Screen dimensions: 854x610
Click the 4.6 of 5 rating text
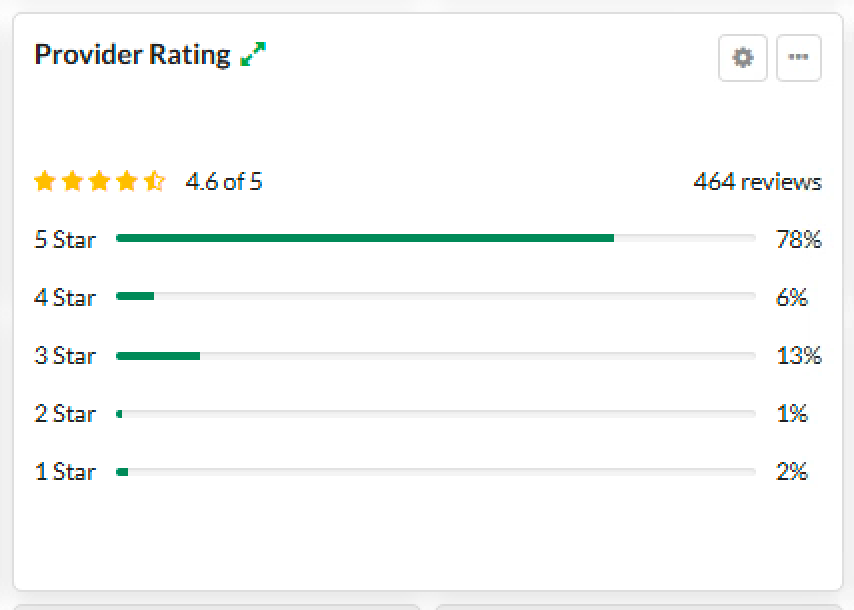point(224,182)
